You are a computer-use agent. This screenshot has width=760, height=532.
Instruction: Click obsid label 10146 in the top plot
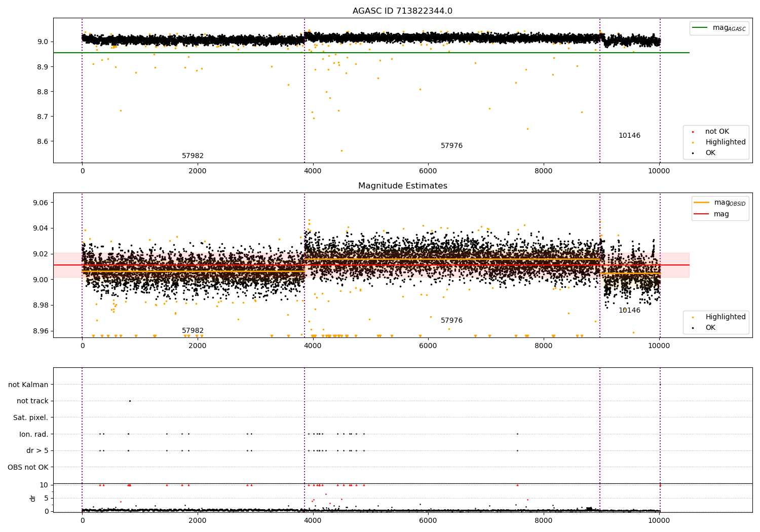pos(629,136)
